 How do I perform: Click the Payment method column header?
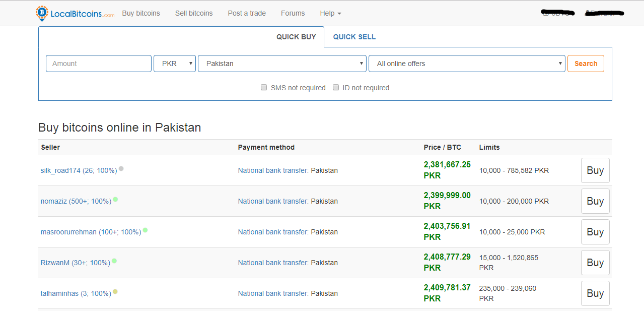coord(266,147)
